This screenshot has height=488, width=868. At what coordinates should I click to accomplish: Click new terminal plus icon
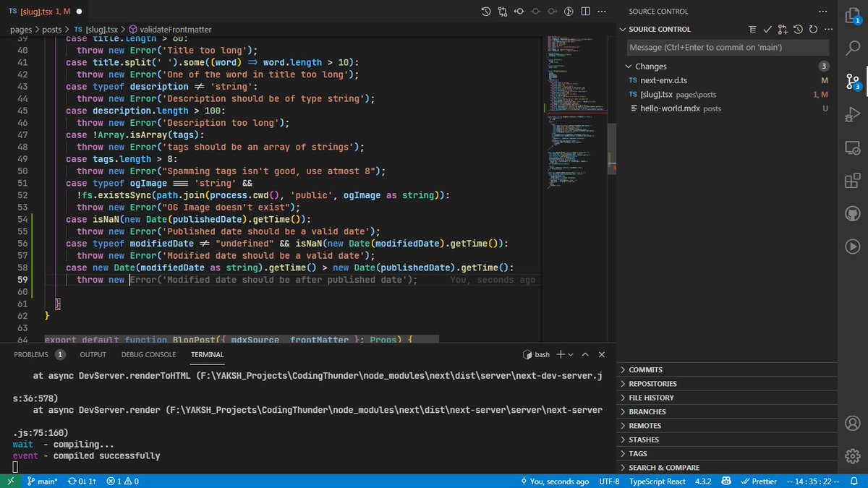pyautogui.click(x=561, y=354)
